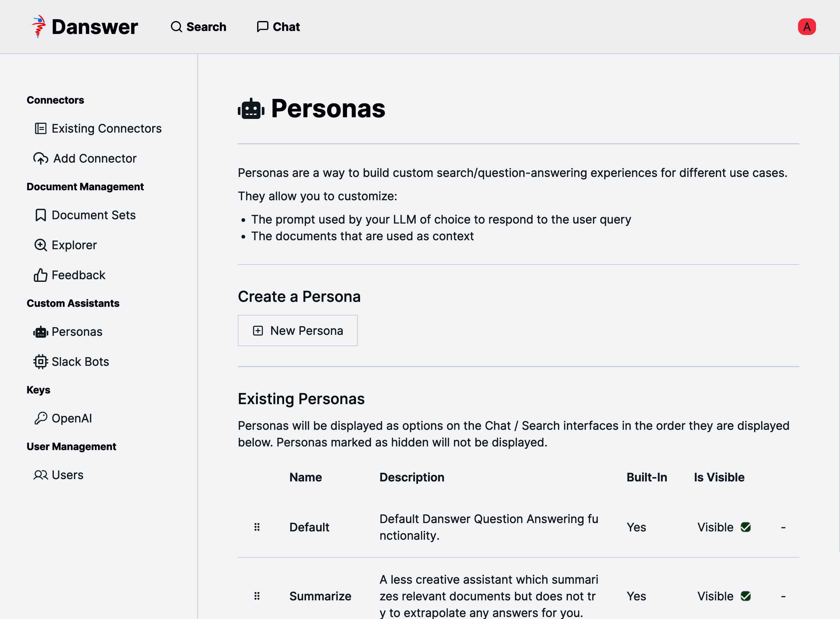Click the New Persona button

coord(297,330)
